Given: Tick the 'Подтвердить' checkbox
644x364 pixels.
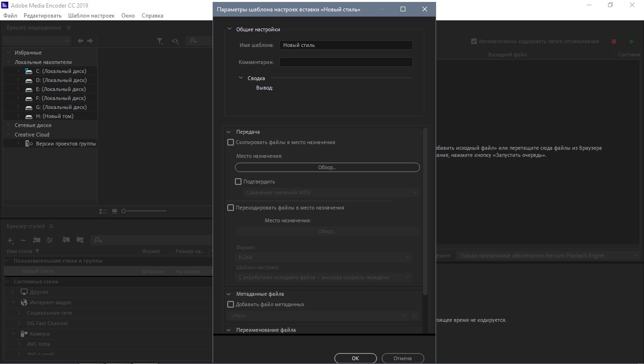Looking at the screenshot, I should [238, 182].
